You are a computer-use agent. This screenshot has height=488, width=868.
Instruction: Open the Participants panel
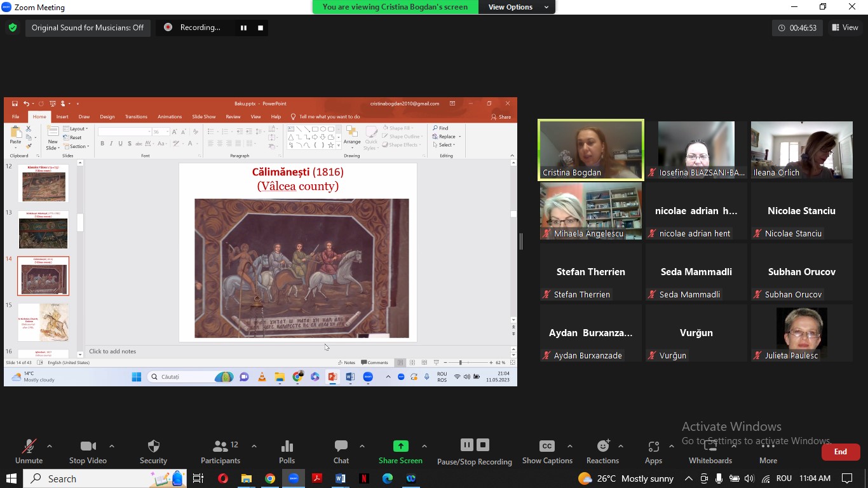coord(220,452)
